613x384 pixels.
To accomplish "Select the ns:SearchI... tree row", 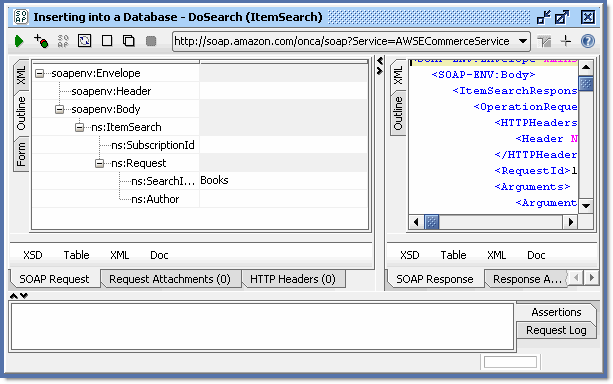I will pyautogui.click(x=163, y=181).
